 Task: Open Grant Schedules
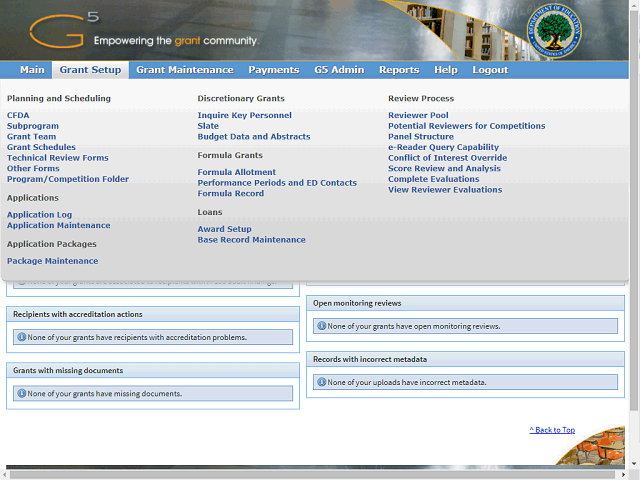(x=41, y=147)
